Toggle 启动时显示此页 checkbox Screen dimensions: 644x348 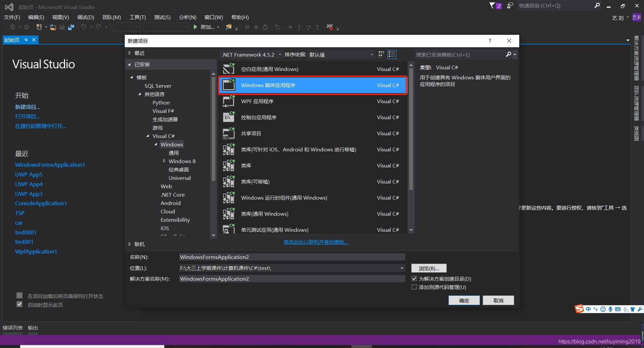(x=19, y=304)
